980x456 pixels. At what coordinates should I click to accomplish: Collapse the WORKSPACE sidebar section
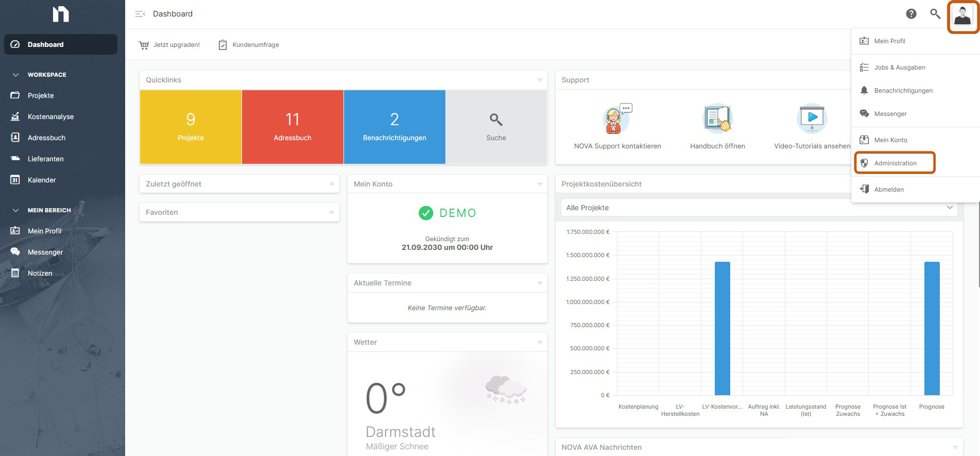(16, 75)
